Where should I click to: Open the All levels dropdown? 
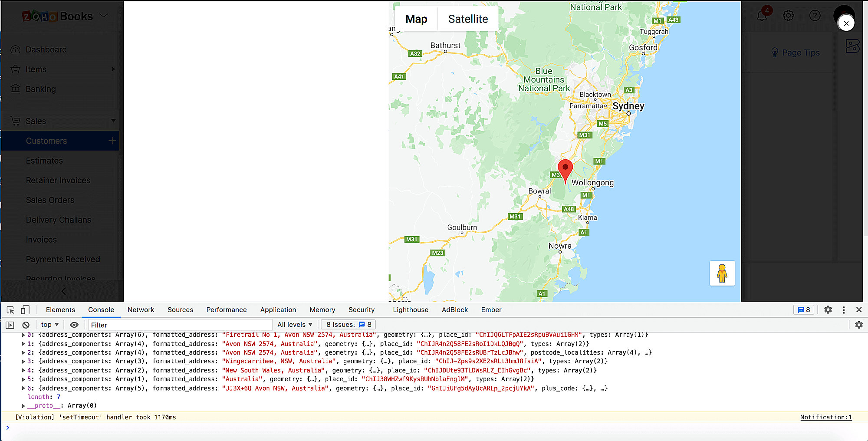[x=295, y=325]
